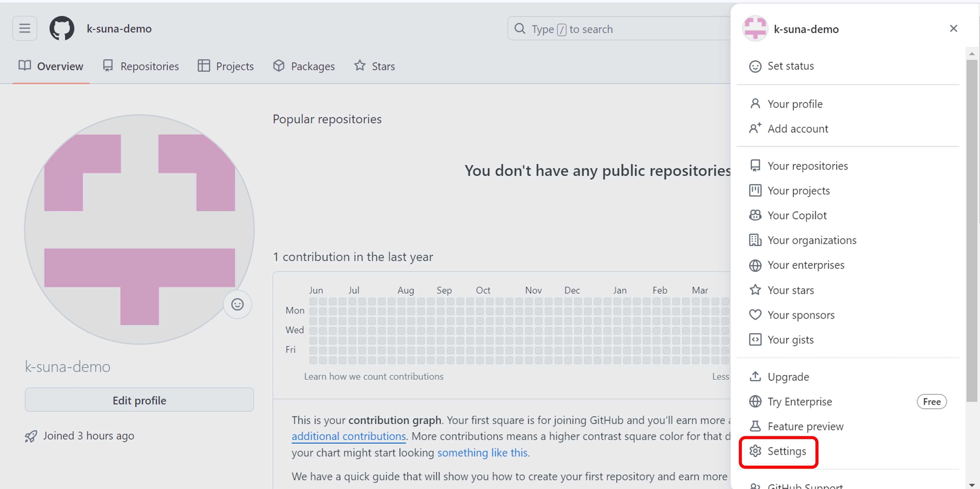Viewport: 980px width, 489px height.
Task: Switch to the Repositories tab
Action: 140,66
